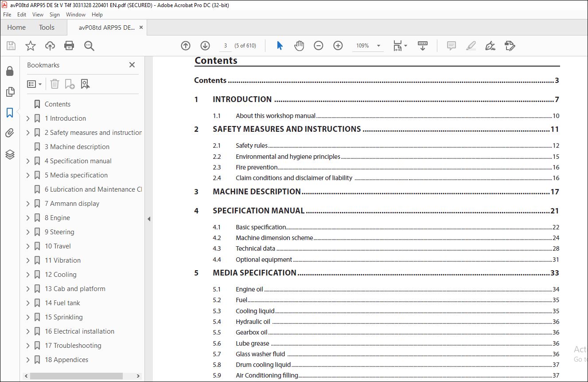
Task: Click the Hydraulic oil contents entry
Action: (x=253, y=322)
